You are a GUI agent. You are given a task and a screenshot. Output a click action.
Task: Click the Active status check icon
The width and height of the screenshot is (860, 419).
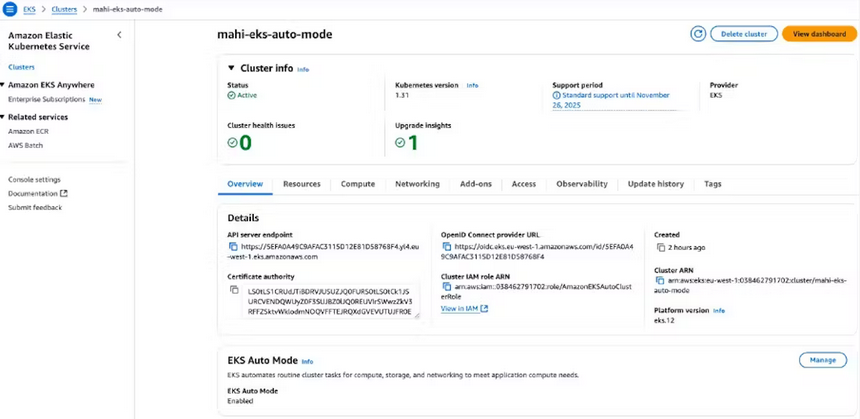pyautogui.click(x=231, y=95)
